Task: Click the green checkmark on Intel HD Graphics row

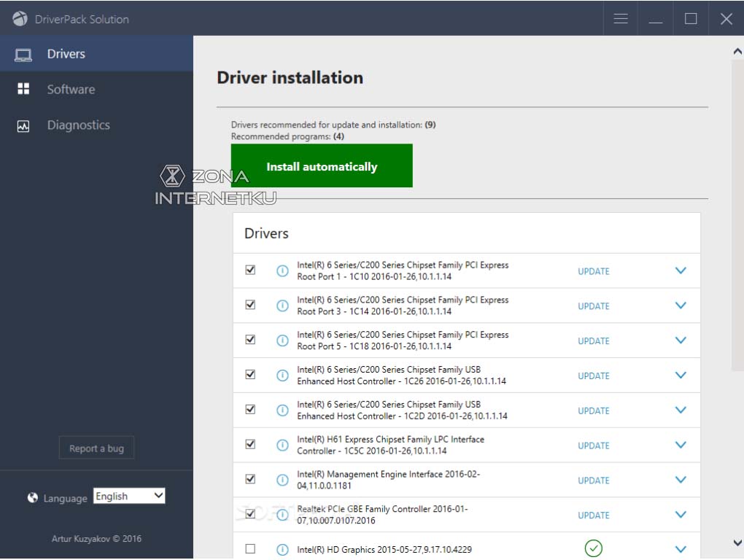Action: coord(593,548)
